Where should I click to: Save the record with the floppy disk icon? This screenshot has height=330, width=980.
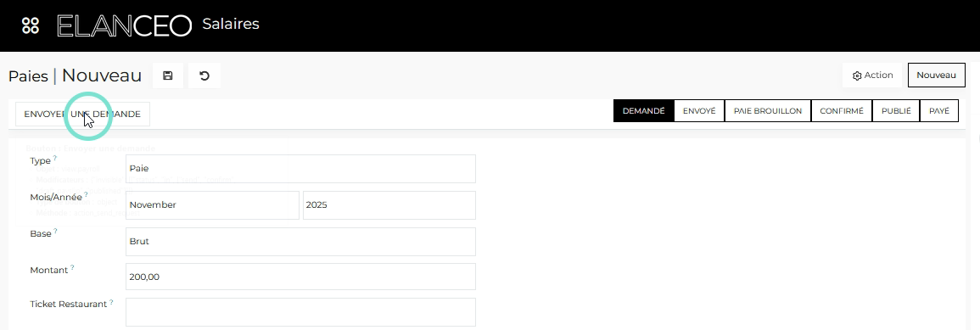point(167,76)
